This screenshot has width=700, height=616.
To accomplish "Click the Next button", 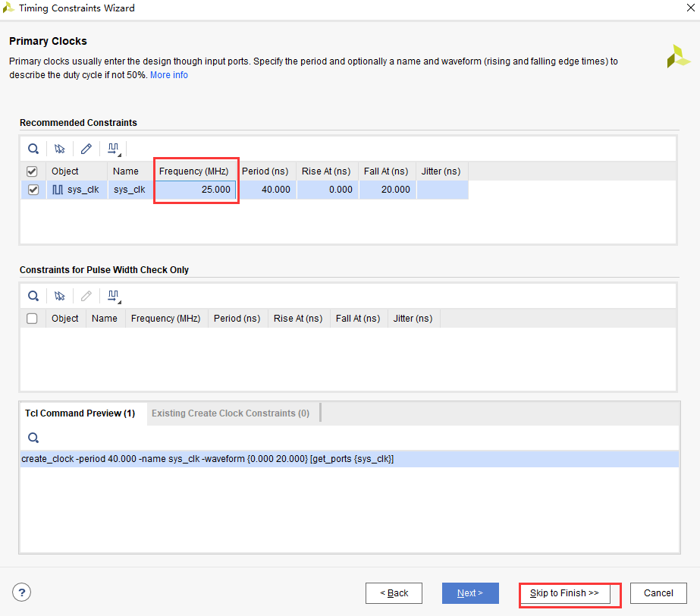I will pos(470,593).
